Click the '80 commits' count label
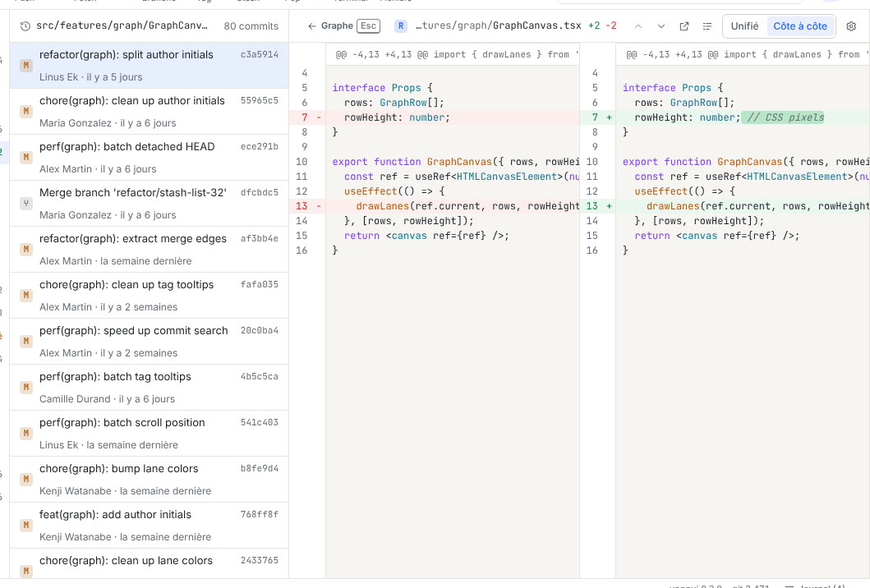The image size is (870, 588). pos(251,26)
